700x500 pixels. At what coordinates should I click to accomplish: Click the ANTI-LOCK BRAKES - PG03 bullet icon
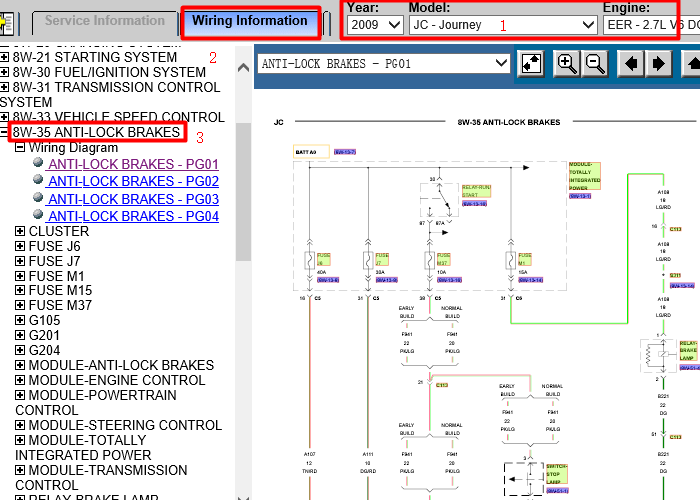pyautogui.click(x=38, y=197)
